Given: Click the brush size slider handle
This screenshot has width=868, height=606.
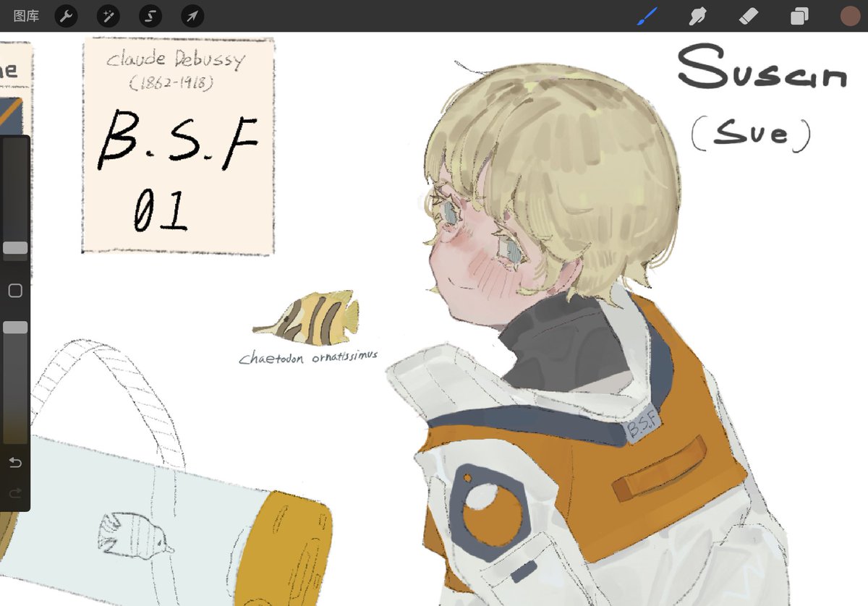Looking at the screenshot, I should coord(15,248).
